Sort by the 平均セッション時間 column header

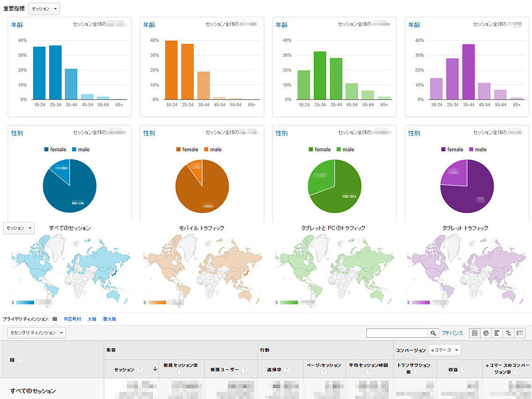(368, 365)
